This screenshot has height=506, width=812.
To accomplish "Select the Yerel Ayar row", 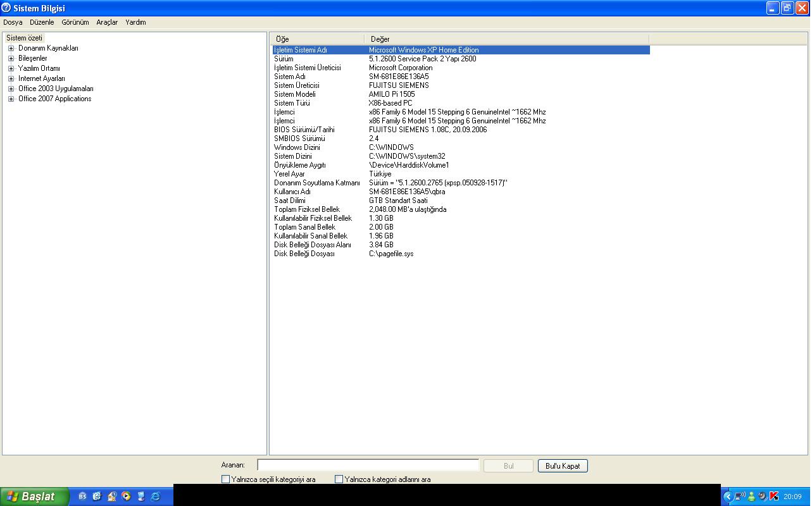I will (461, 174).
